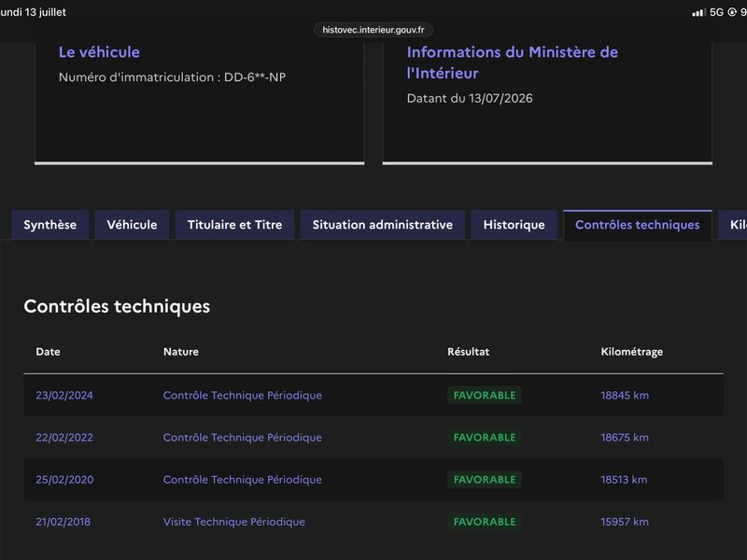The height and width of the screenshot is (560, 747).
Task: Select the date 21/02/2018
Action: coord(63,522)
